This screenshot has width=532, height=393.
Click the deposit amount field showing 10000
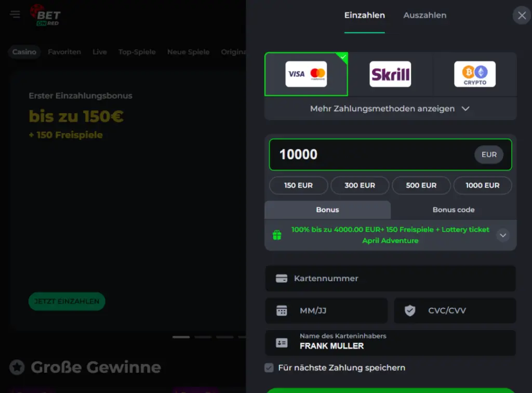click(390, 154)
